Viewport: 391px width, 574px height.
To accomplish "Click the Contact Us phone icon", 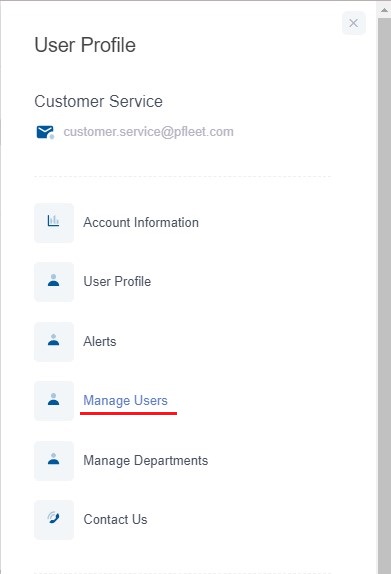I will click(x=54, y=519).
